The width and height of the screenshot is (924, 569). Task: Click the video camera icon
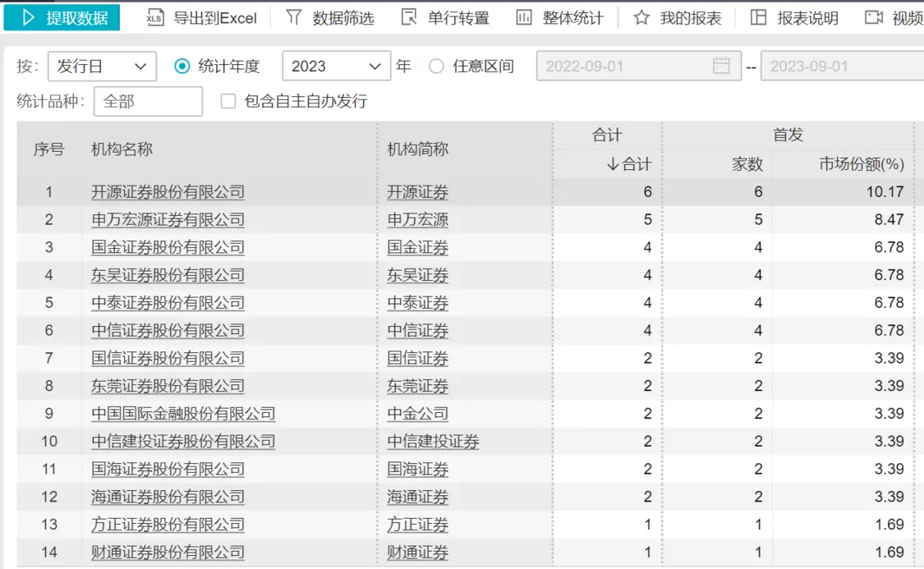[x=873, y=17]
